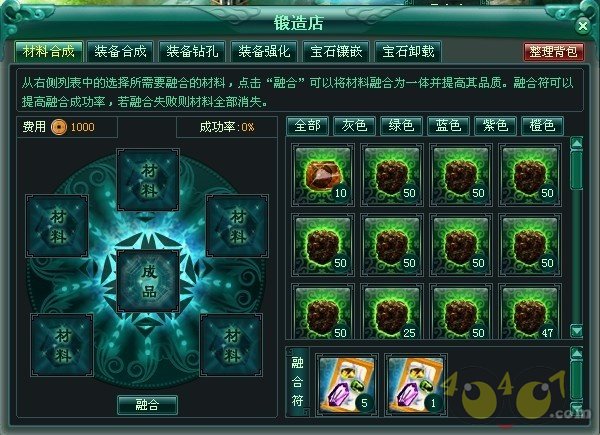Click the top 材料 material slot
This screenshot has width=600, height=435.
148,180
